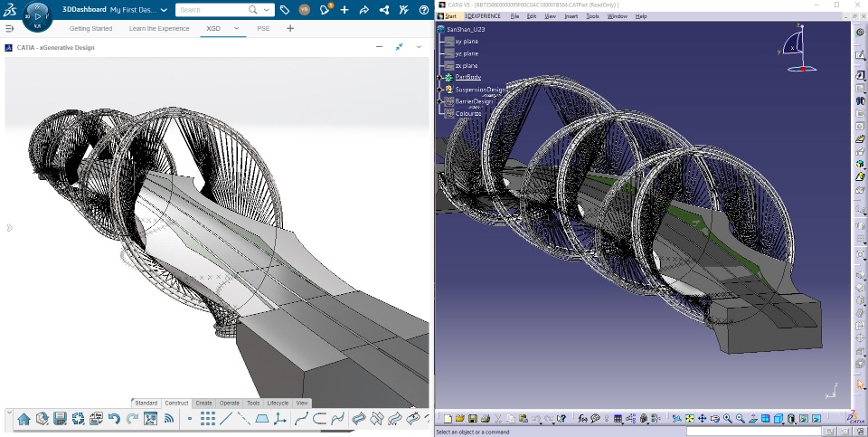
Task: Switch to Getting Started tab
Action: click(90, 28)
